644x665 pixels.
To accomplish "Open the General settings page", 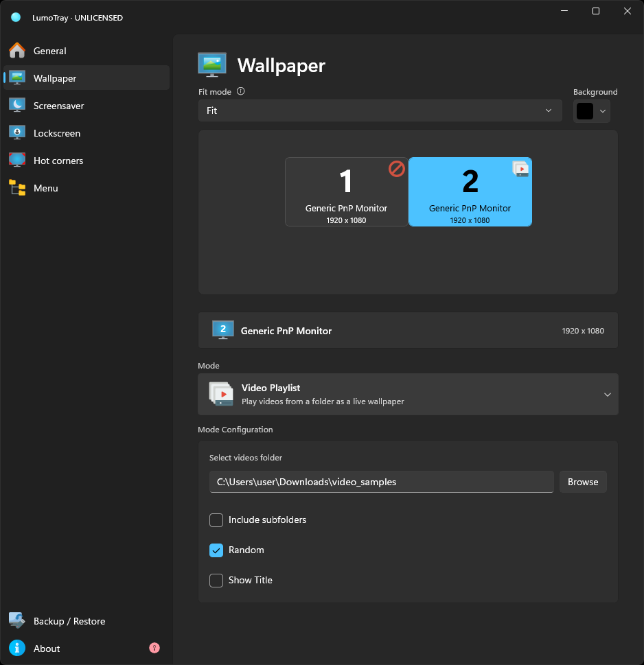I will tap(87, 51).
